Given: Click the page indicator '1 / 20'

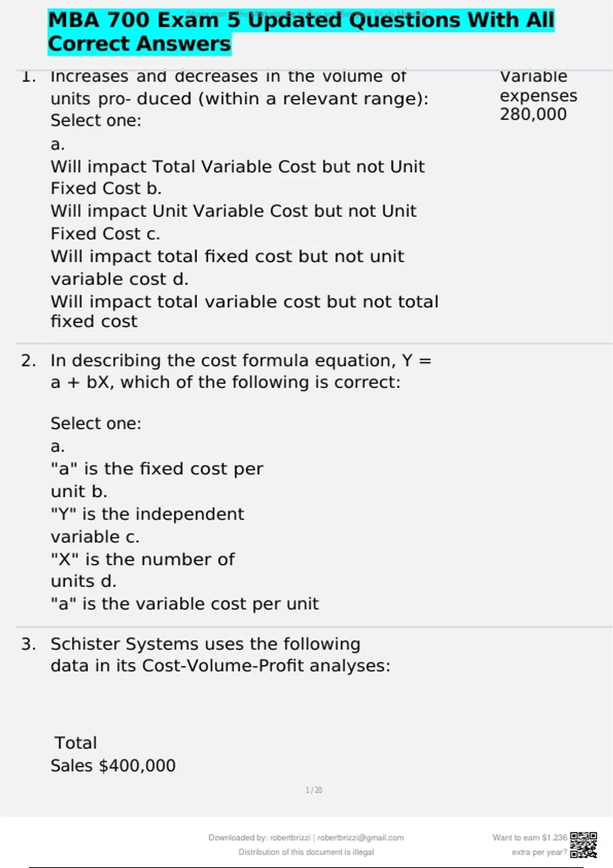Looking at the screenshot, I should tap(314, 790).
